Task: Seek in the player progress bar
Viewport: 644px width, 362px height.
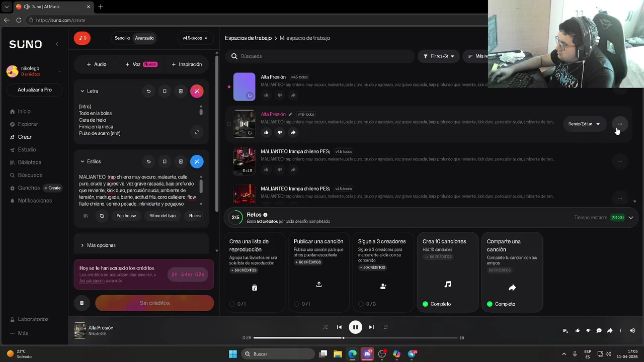Action: (355, 338)
